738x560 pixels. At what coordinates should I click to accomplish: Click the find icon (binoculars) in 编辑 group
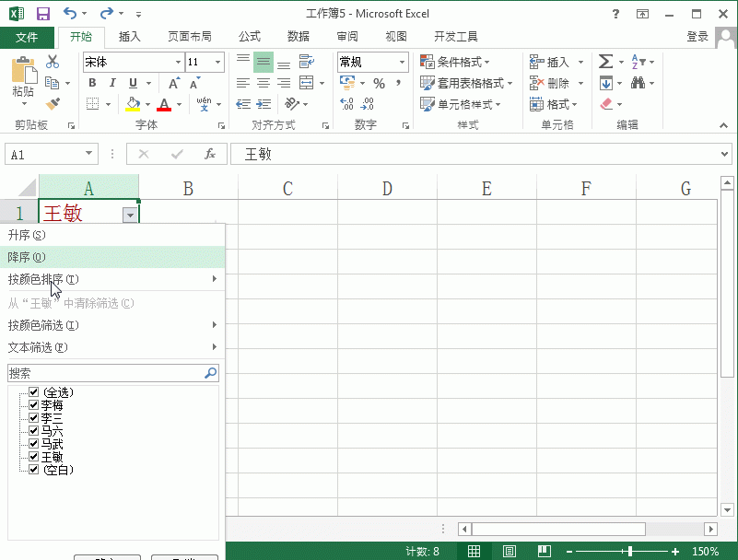pos(640,82)
